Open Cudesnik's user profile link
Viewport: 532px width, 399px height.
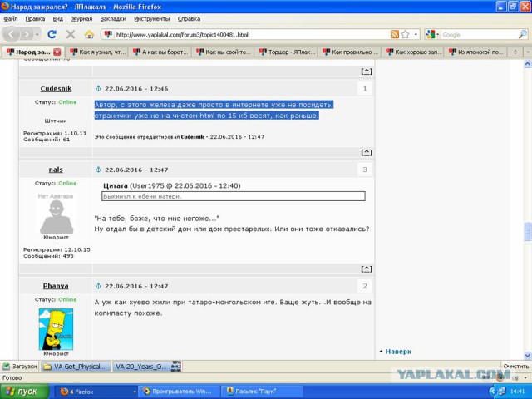(56, 89)
